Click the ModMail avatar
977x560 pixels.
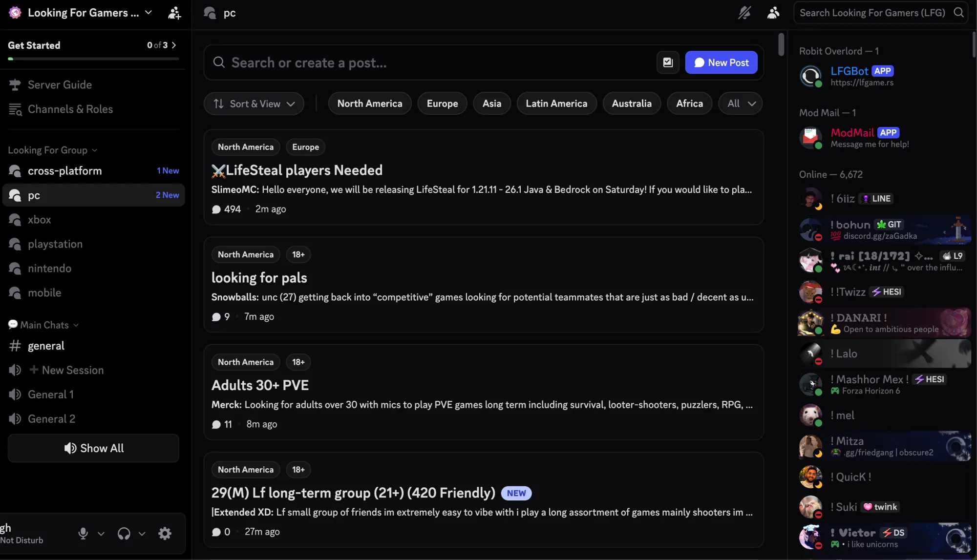(811, 138)
